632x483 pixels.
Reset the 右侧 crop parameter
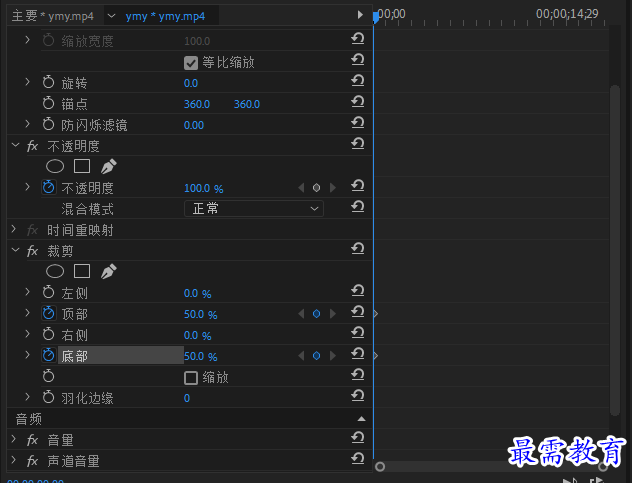[358, 333]
